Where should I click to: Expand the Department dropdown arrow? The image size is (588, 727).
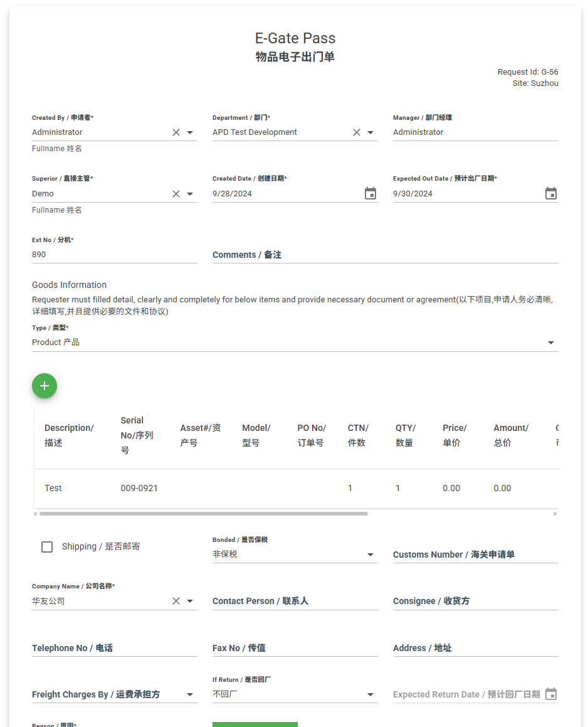(x=370, y=132)
